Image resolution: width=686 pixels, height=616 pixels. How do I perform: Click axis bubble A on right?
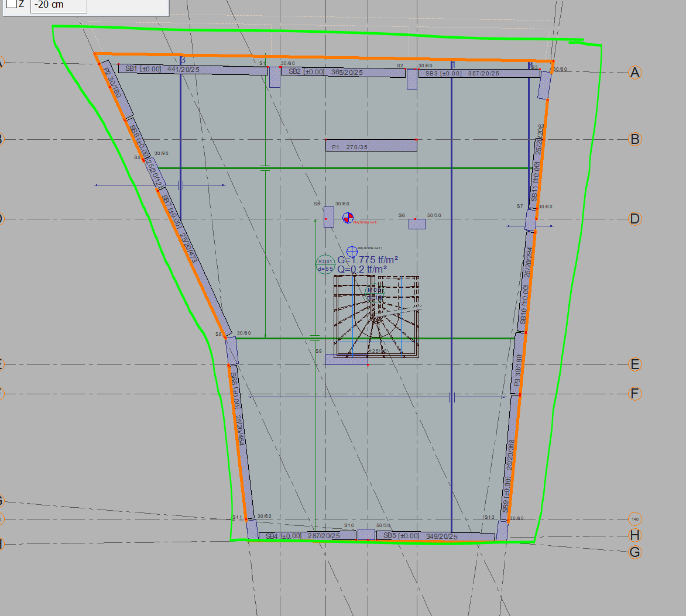click(635, 73)
